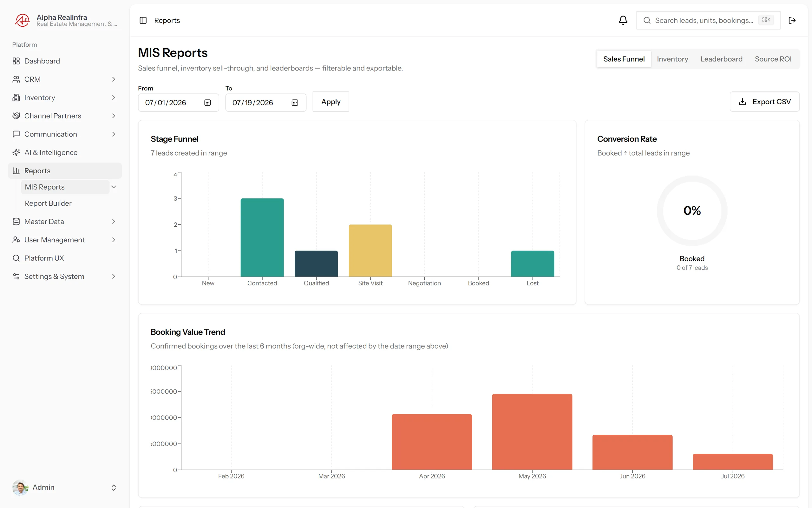812x508 pixels.
Task: Click the Admin user name label
Action: (x=43, y=487)
